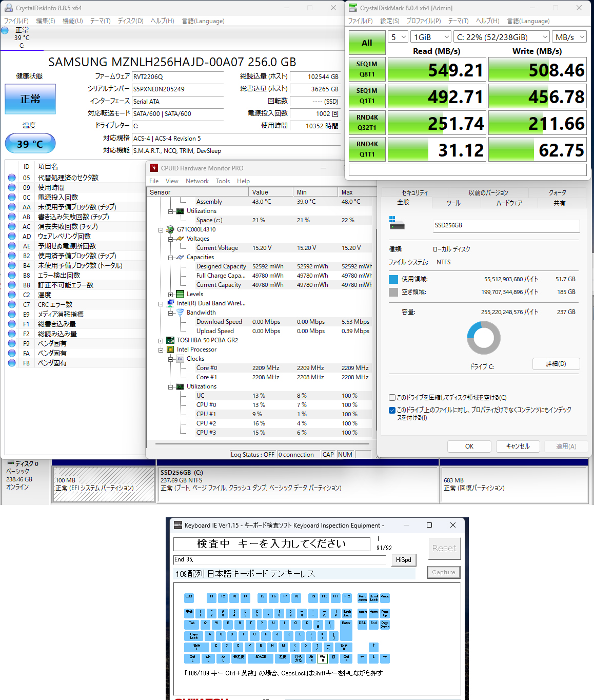Click the status circle for attribute AA
This screenshot has width=594, height=700.
tap(12, 207)
